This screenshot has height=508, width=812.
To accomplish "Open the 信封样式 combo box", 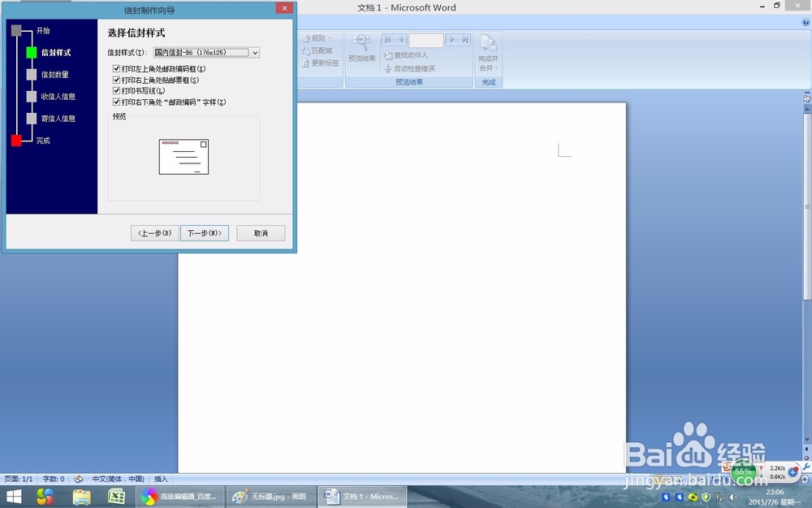I will (x=206, y=52).
